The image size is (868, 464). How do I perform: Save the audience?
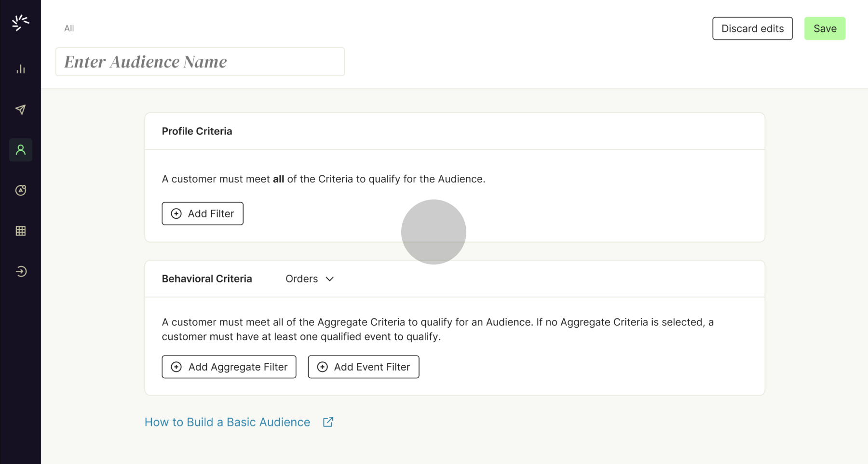coord(825,28)
